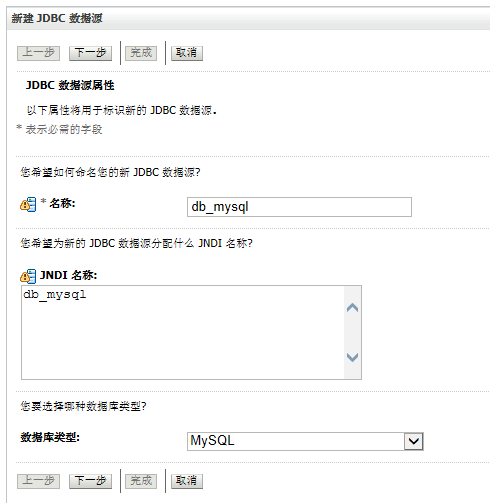Click the help icon beside JNDI 名称 label
Screen dimensions: 490x503
28,276
